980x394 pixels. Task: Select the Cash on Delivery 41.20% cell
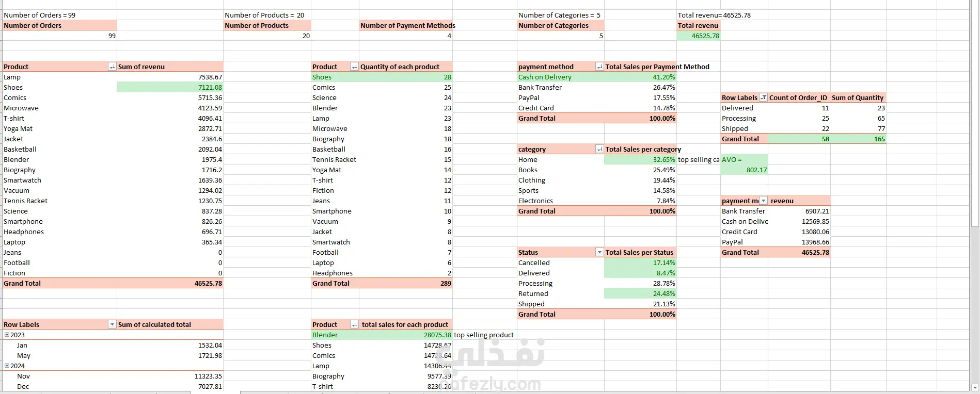pyautogui.click(x=640, y=77)
